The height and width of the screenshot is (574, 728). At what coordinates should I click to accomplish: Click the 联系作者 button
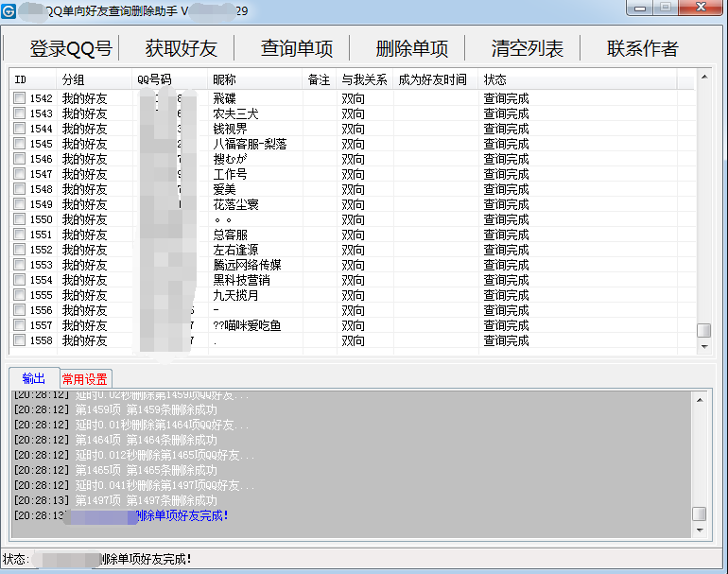643,48
